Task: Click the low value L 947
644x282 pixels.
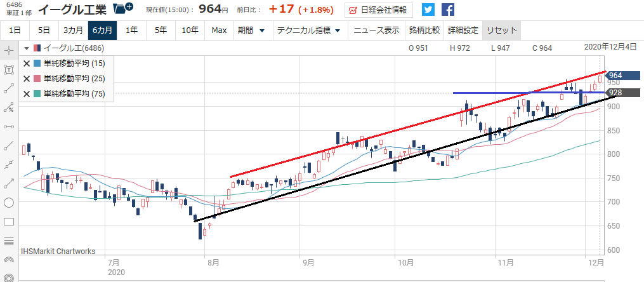Action: (x=501, y=48)
